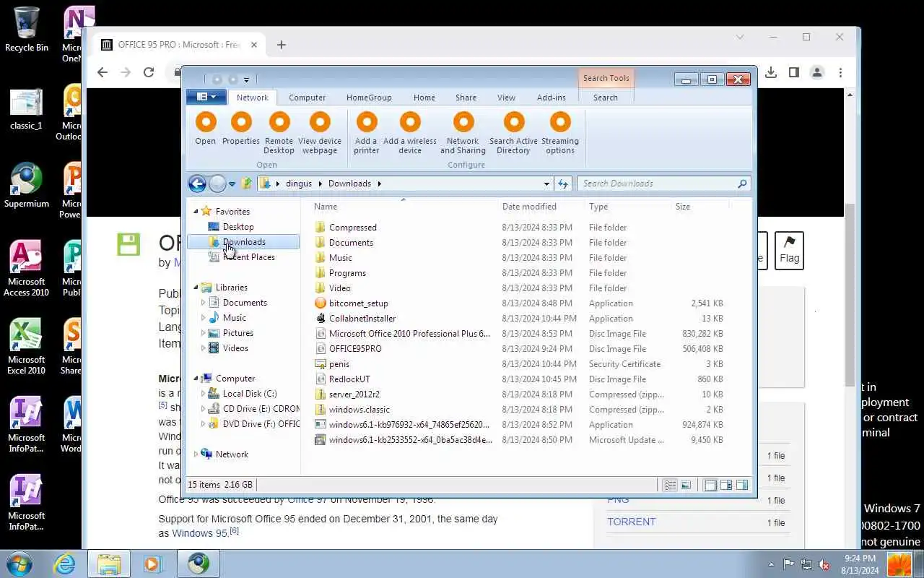Viewport: 924px width, 578px height.
Task: Switch to the Computer ribbon tab
Action: (307, 98)
